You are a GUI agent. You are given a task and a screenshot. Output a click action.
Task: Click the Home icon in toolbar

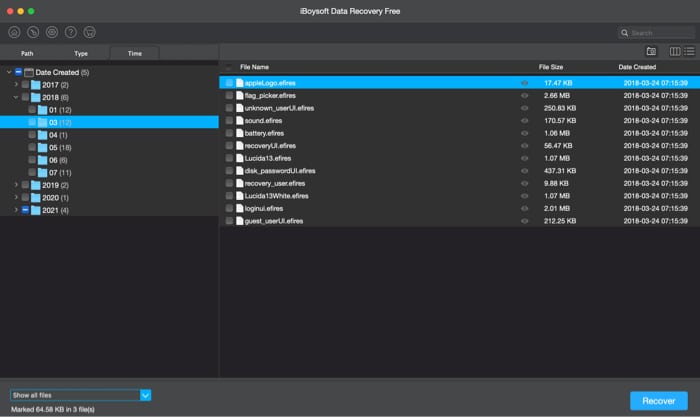tap(14, 32)
